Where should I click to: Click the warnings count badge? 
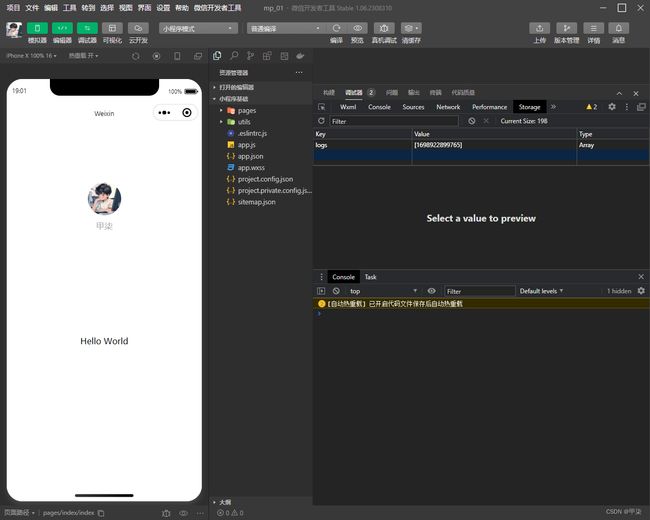(x=592, y=107)
